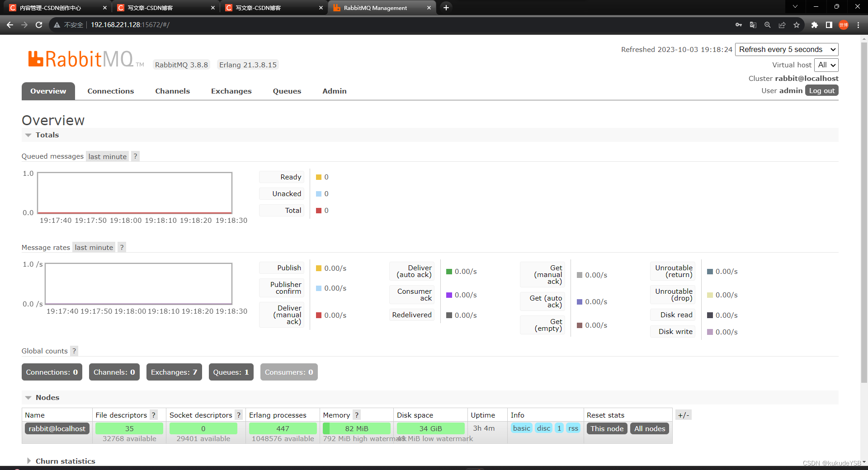The image size is (868, 470).
Task: Click the share page icon
Action: click(782, 25)
